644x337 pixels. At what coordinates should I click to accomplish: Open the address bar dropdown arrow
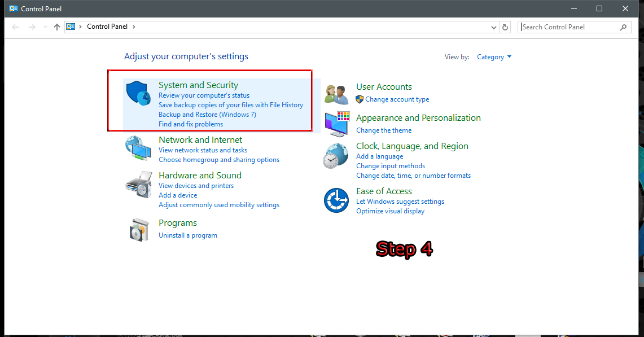click(493, 27)
